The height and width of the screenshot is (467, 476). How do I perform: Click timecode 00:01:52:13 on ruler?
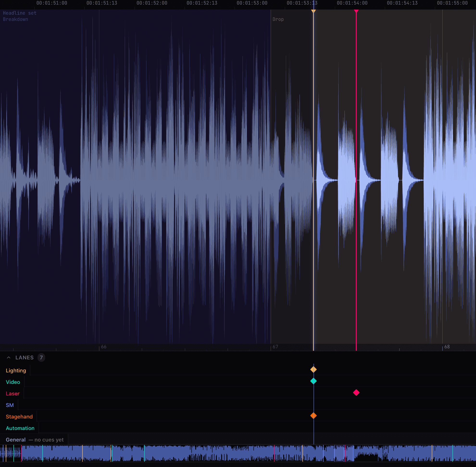click(202, 3)
